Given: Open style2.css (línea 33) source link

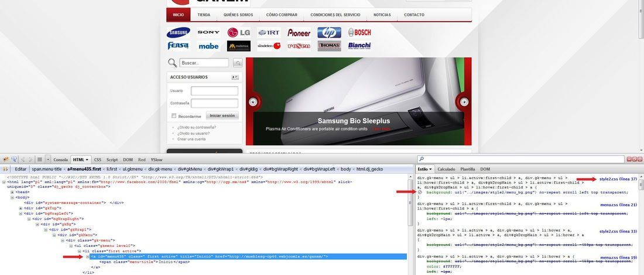Looking at the screenshot, I should pos(618,232).
